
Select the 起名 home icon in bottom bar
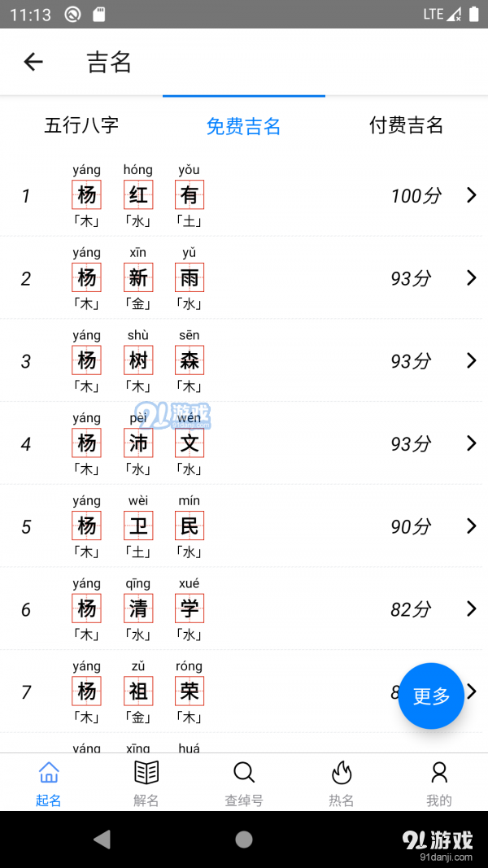48,773
